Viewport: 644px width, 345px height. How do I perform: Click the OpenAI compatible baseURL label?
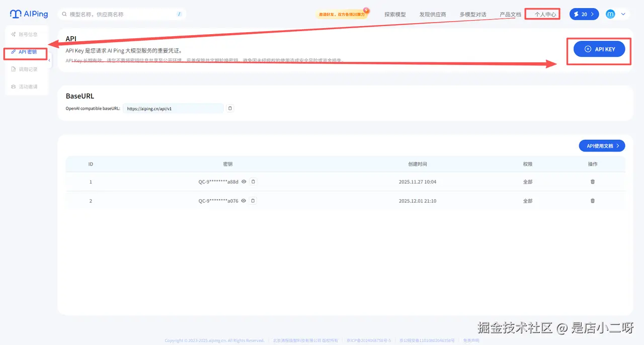93,108
